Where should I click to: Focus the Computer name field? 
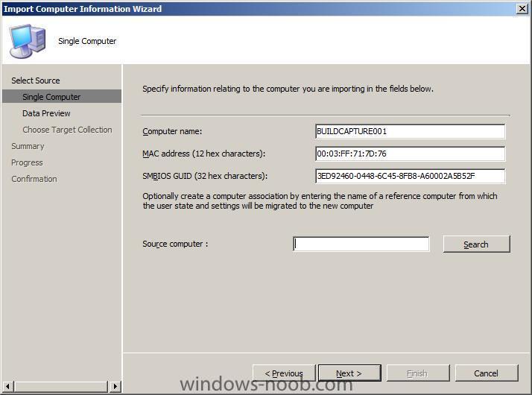click(410, 131)
